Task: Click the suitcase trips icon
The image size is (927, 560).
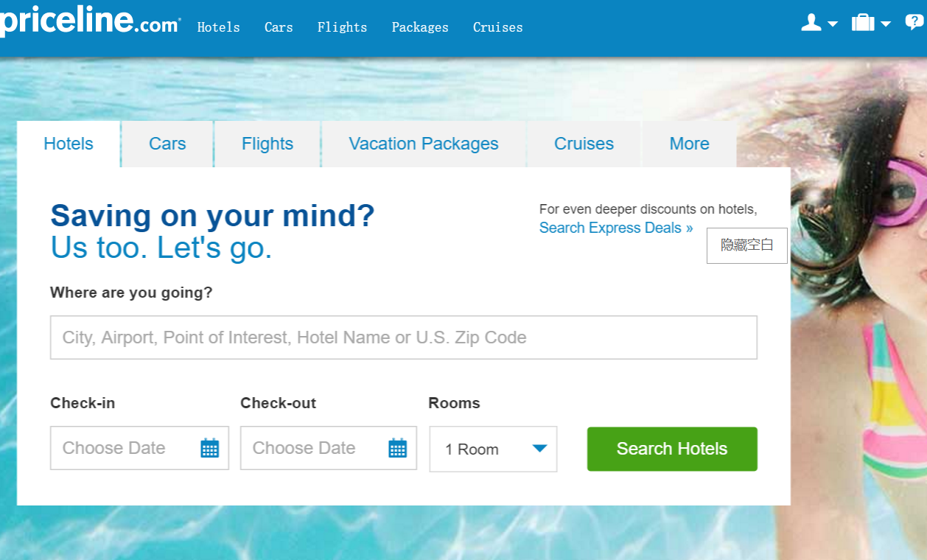Action: pos(862,23)
